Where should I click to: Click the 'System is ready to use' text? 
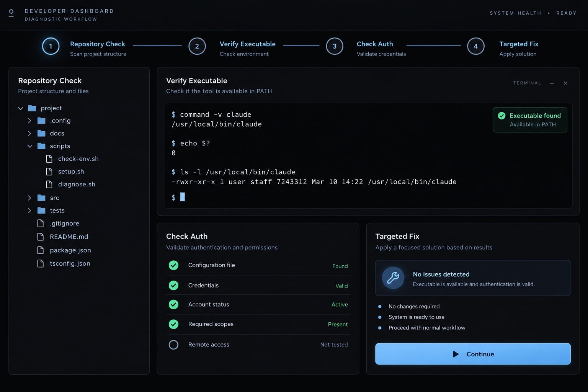pyautogui.click(x=416, y=317)
